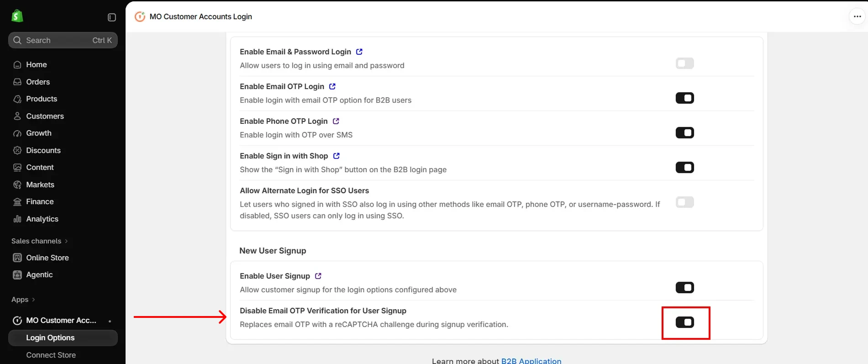Expand the Apps section
The height and width of the screenshot is (364, 868).
[x=23, y=300]
